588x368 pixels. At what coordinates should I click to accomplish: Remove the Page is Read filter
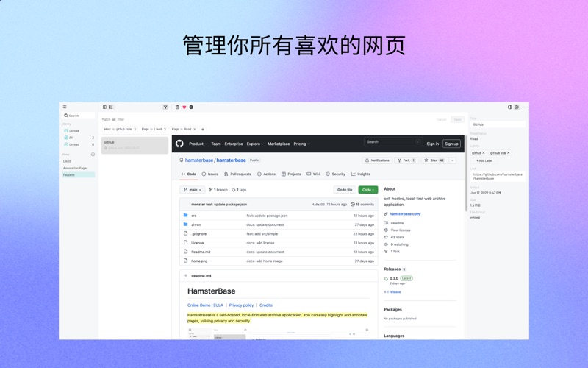(195, 130)
